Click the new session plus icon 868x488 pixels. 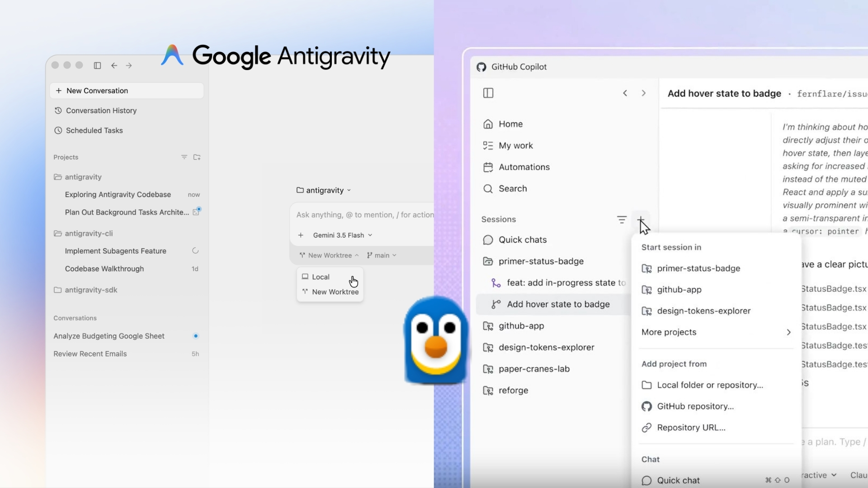[641, 219]
